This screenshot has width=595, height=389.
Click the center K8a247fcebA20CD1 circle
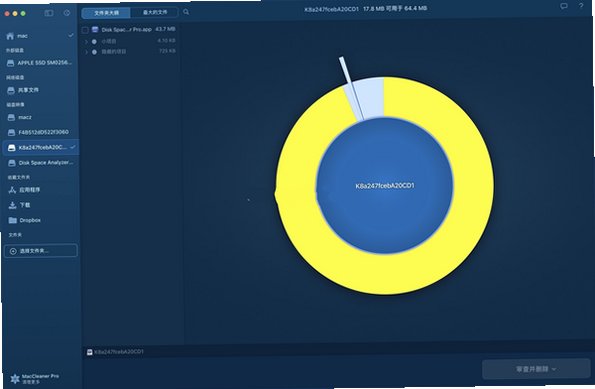click(x=385, y=186)
